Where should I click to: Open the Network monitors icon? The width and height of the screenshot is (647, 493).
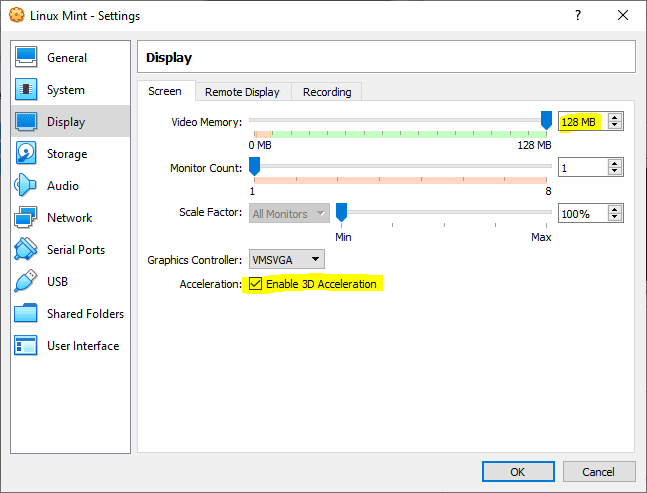pyautogui.click(x=26, y=217)
